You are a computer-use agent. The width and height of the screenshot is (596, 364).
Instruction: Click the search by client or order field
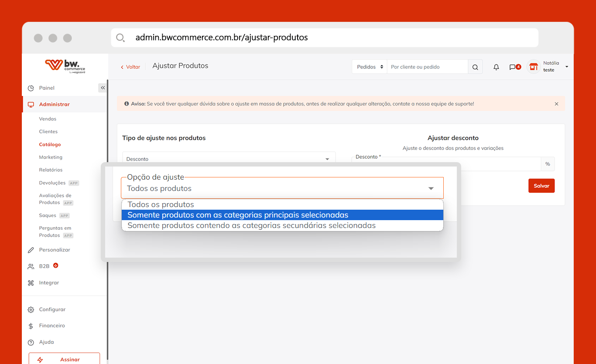(427, 67)
